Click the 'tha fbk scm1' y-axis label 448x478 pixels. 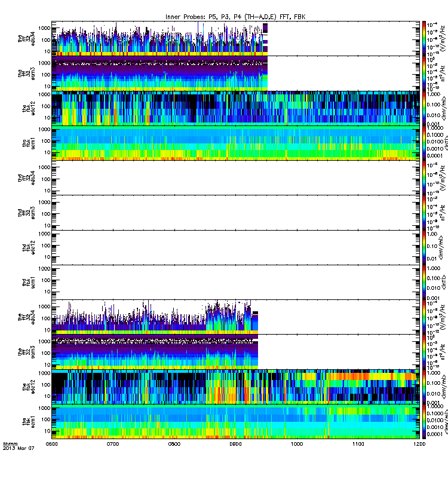[29, 143]
